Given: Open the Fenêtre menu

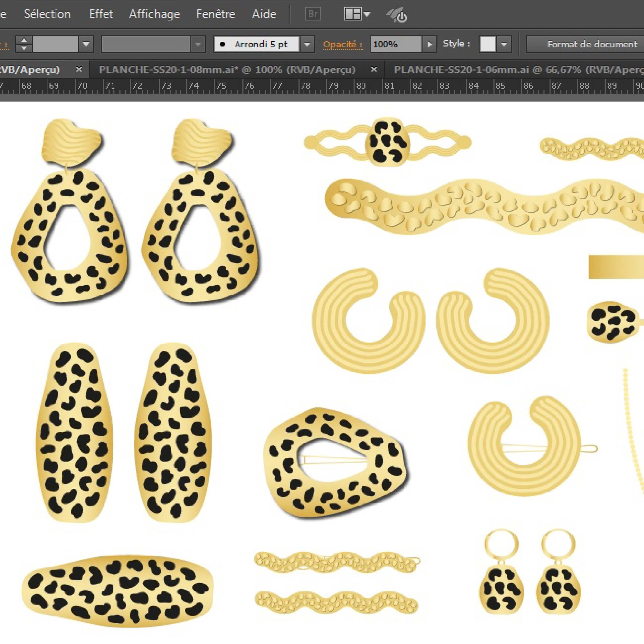Looking at the screenshot, I should pos(215,14).
